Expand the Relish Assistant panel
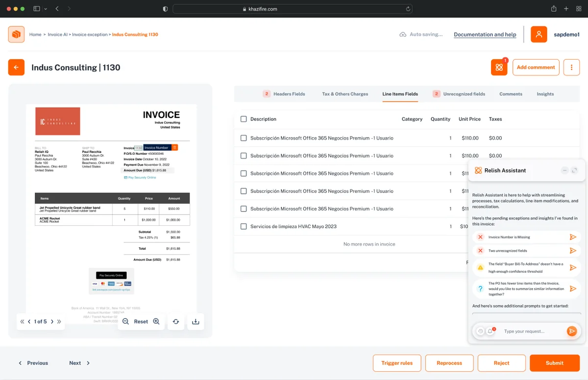The width and height of the screenshot is (588, 380). [x=575, y=170]
